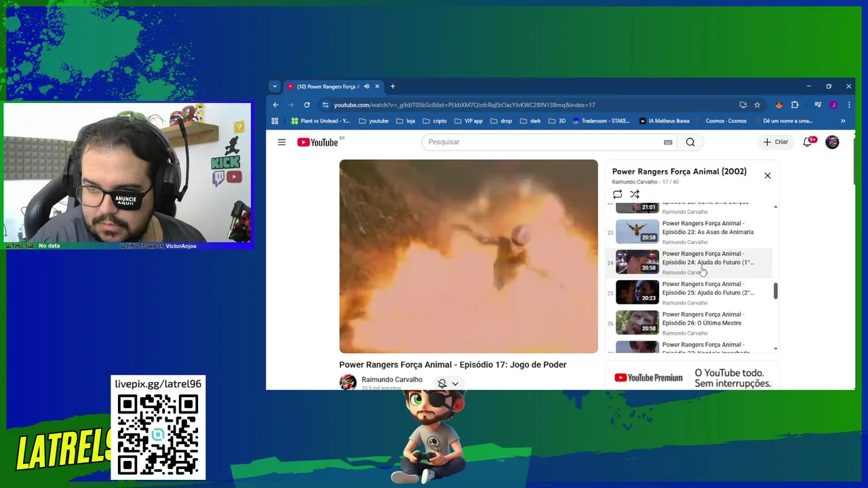Open the tab search dropdown arrow
This screenshot has width=868, height=488.
pos(274,87)
